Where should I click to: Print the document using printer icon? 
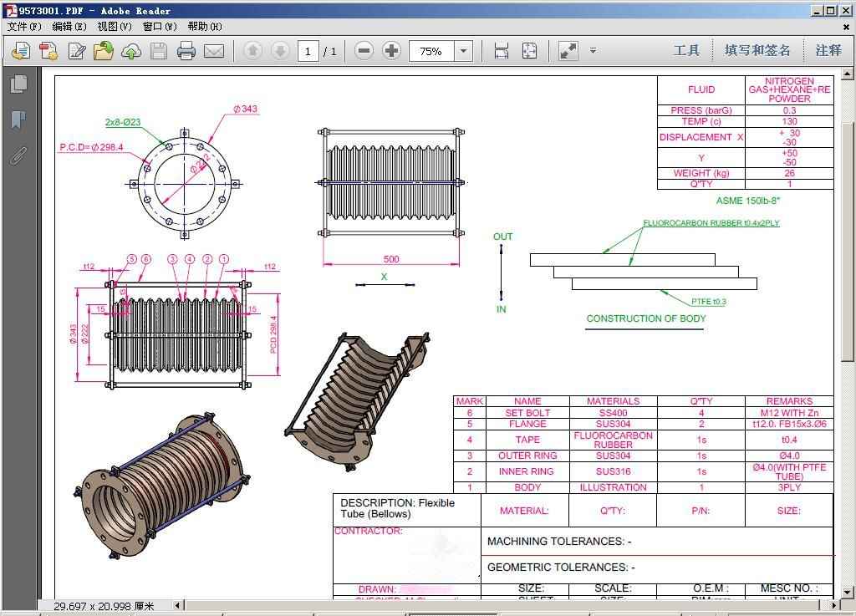pos(186,51)
